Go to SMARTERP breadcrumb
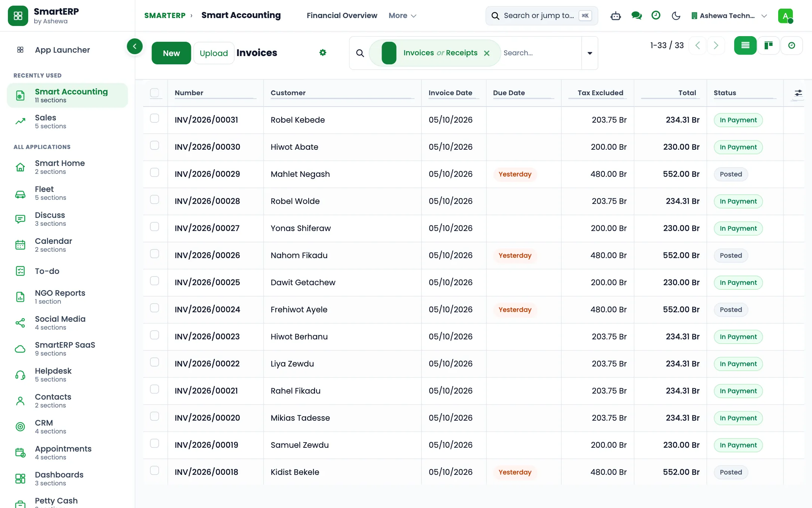The image size is (812, 508). (x=165, y=15)
